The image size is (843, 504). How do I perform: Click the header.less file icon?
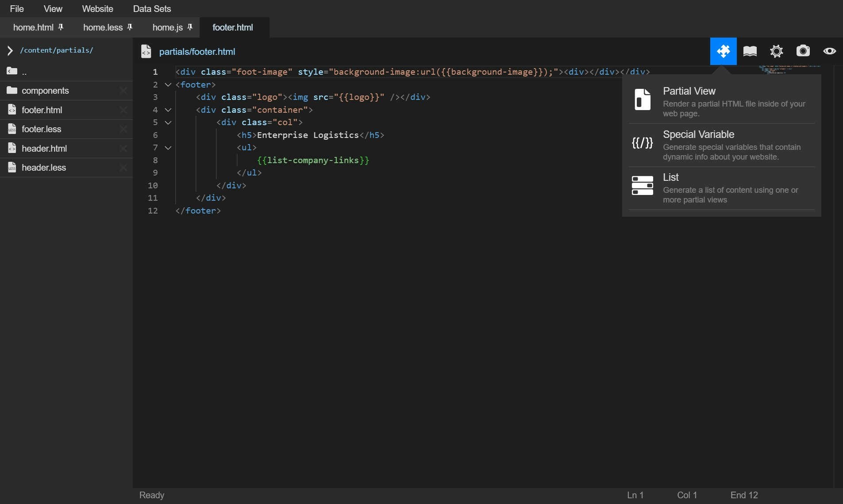pyautogui.click(x=12, y=167)
